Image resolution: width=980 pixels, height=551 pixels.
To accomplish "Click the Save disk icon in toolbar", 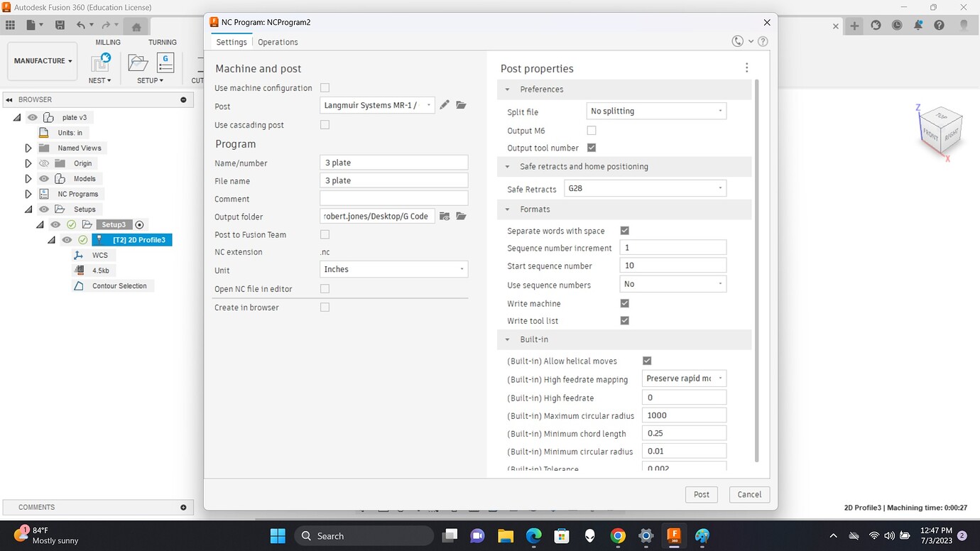I will (60, 25).
